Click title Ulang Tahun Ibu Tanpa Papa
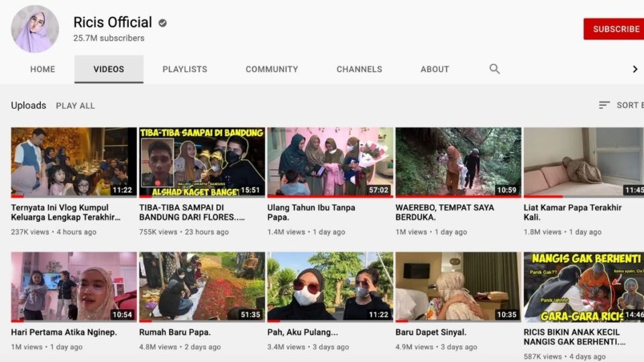Image resolution: width=644 pixels, height=362 pixels. (x=311, y=213)
